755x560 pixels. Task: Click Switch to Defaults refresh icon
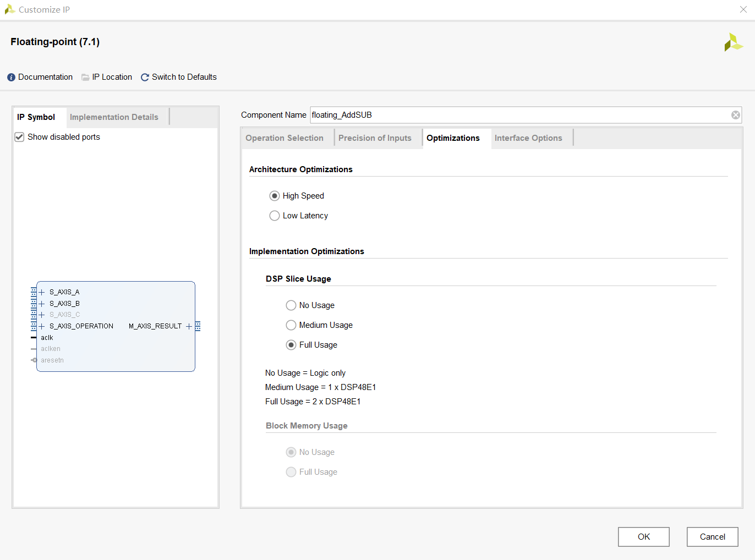click(x=145, y=78)
